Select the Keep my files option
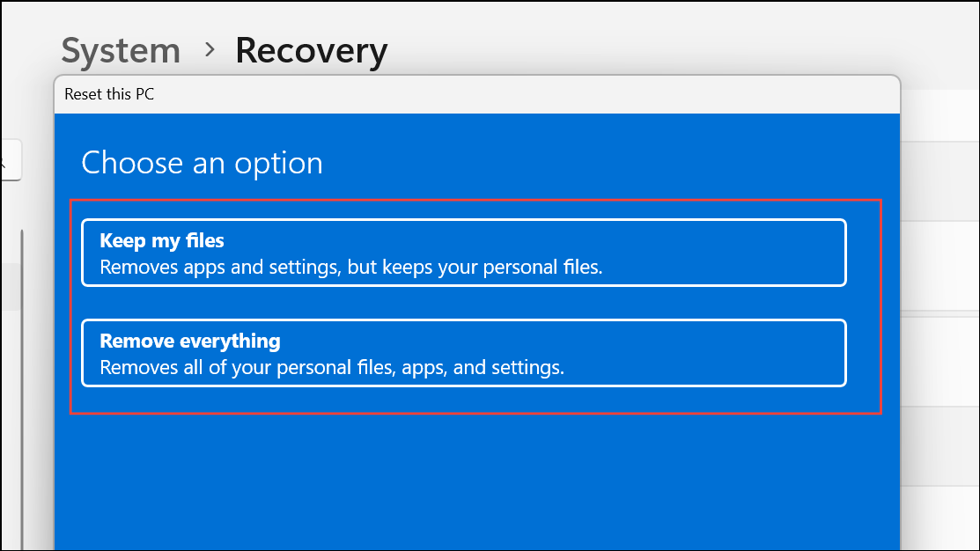Image resolution: width=980 pixels, height=551 pixels. 463,253
